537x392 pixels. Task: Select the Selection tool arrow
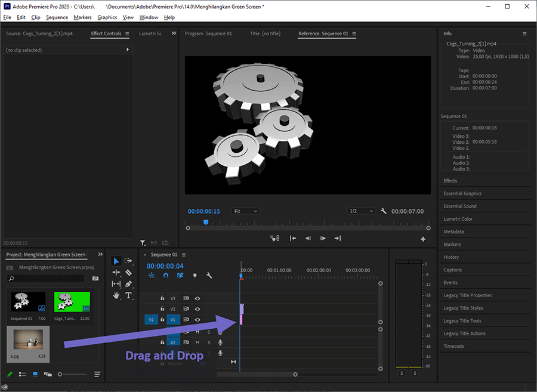pyautogui.click(x=116, y=261)
